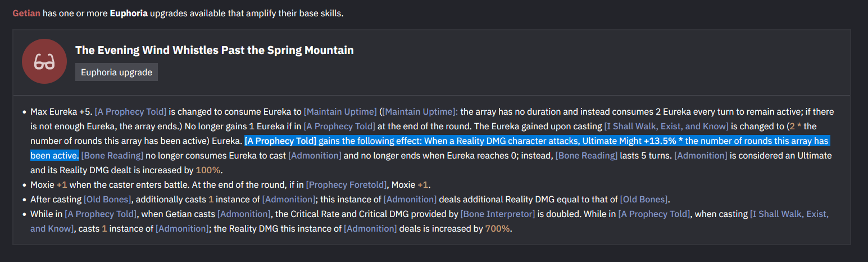
Task: Click Old Bones link after 'After casting'
Action: (x=107, y=199)
